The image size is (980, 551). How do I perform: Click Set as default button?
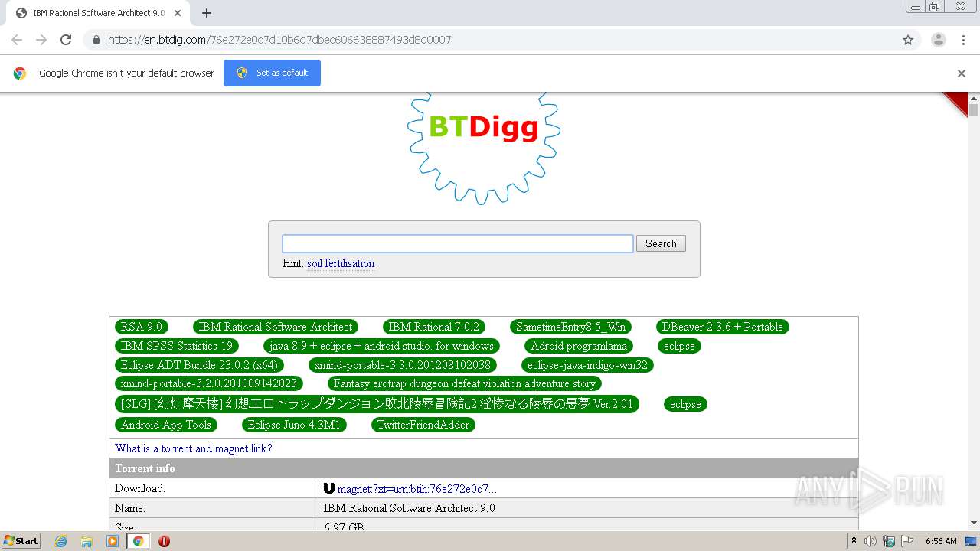click(x=272, y=73)
